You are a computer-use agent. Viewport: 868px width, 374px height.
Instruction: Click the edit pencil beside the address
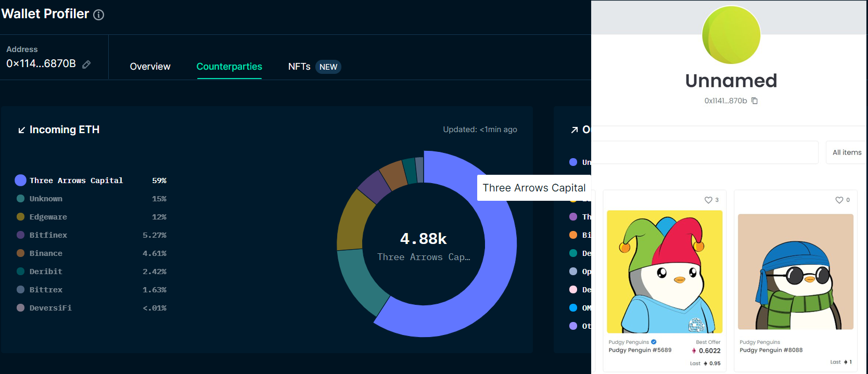[86, 65]
